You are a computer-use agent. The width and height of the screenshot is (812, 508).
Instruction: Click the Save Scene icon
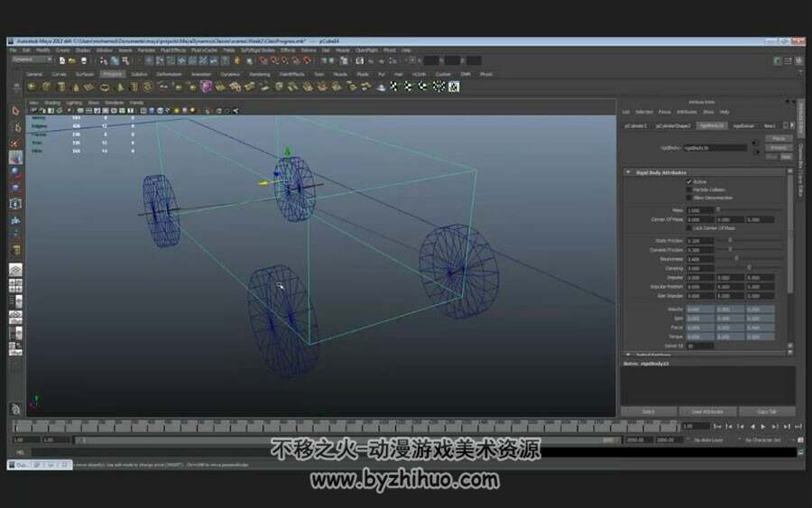tap(83, 60)
